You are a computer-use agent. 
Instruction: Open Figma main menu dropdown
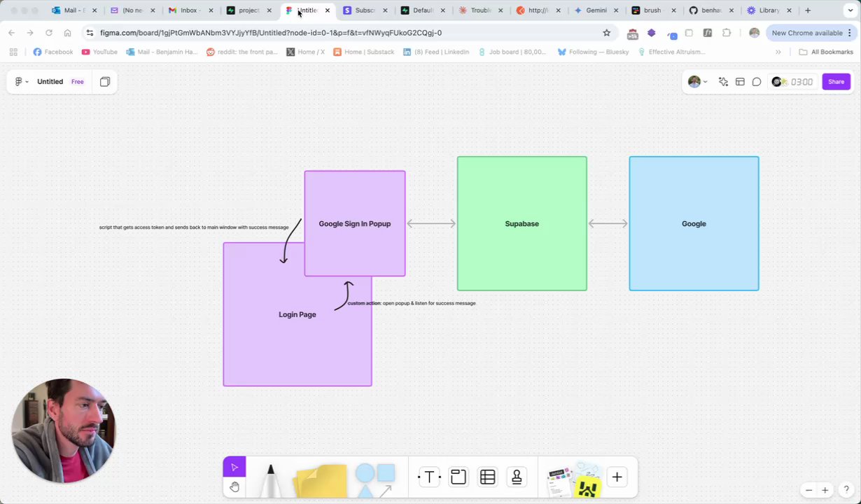22,82
